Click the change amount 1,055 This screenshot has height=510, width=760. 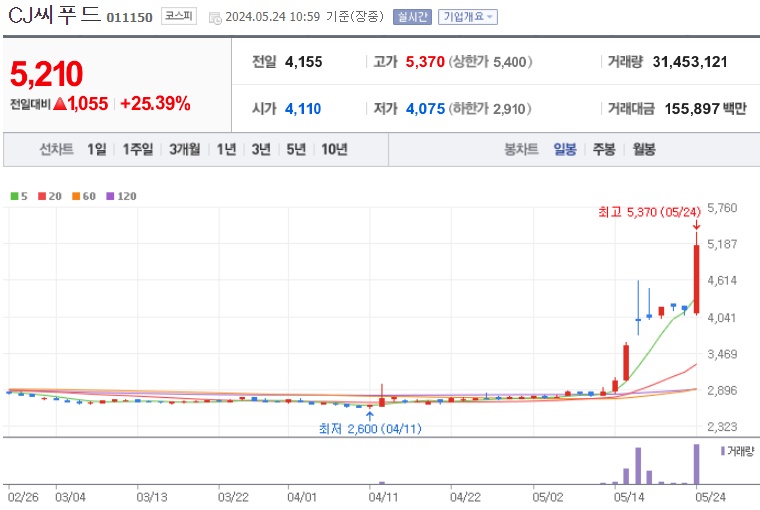(88, 104)
